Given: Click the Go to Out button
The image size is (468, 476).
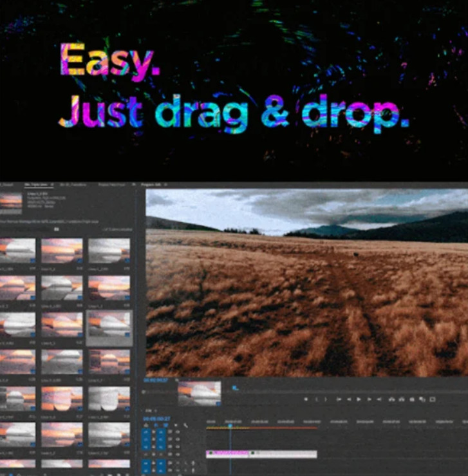Looking at the screenshot, I should pyautogui.click(x=379, y=399).
